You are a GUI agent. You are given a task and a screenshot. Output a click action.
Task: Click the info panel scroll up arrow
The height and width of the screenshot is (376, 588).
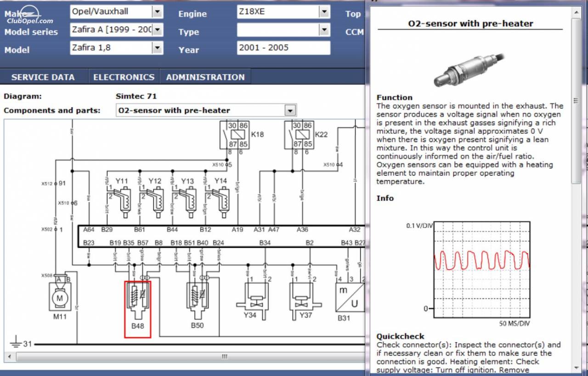576,12
